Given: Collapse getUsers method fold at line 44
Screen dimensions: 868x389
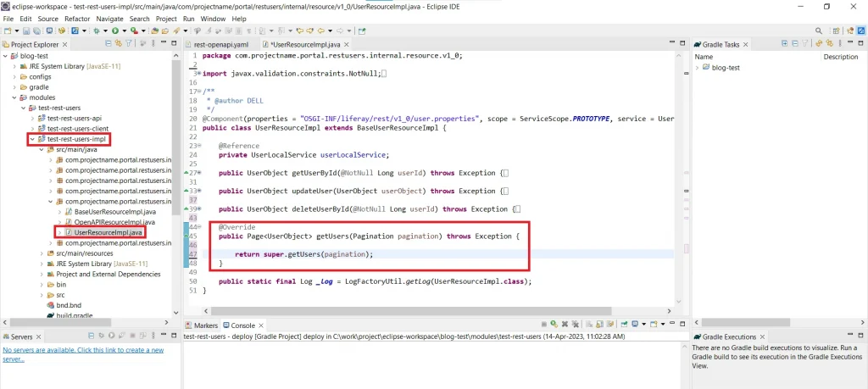Looking at the screenshot, I should pyautogui.click(x=199, y=227).
